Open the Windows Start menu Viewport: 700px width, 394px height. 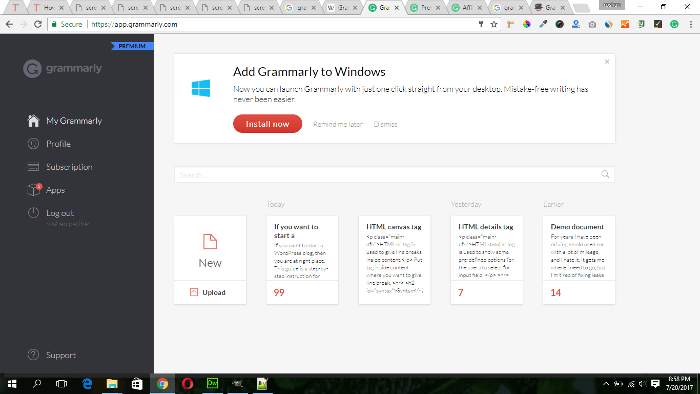12,384
